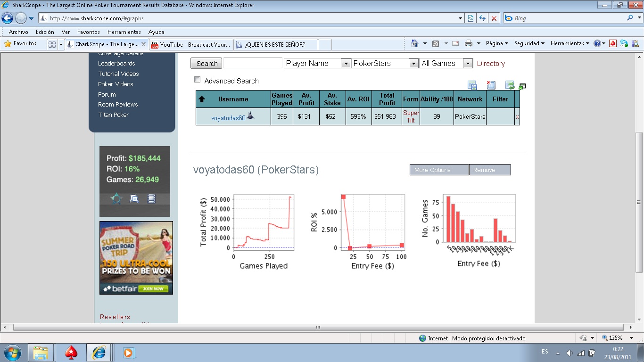Go back with the browser back arrow
This screenshot has width=644, height=362.
8,18
